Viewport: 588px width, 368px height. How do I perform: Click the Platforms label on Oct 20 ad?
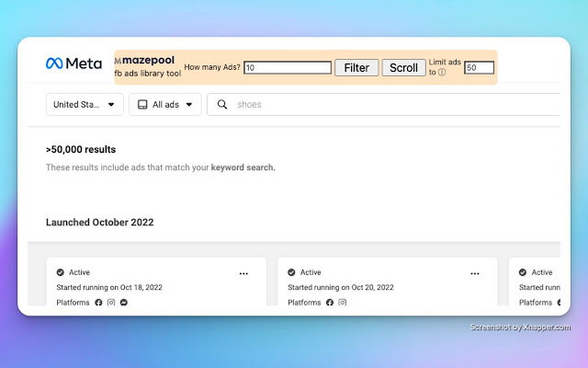304,303
